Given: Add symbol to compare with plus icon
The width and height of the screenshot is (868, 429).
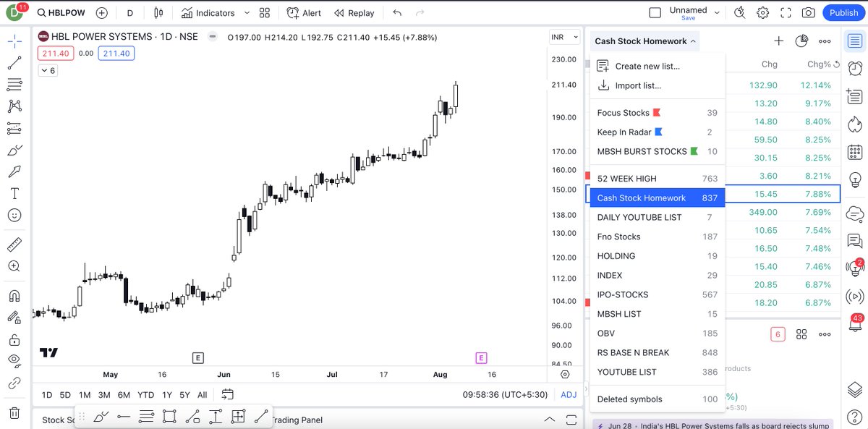Looking at the screenshot, I should (x=102, y=13).
